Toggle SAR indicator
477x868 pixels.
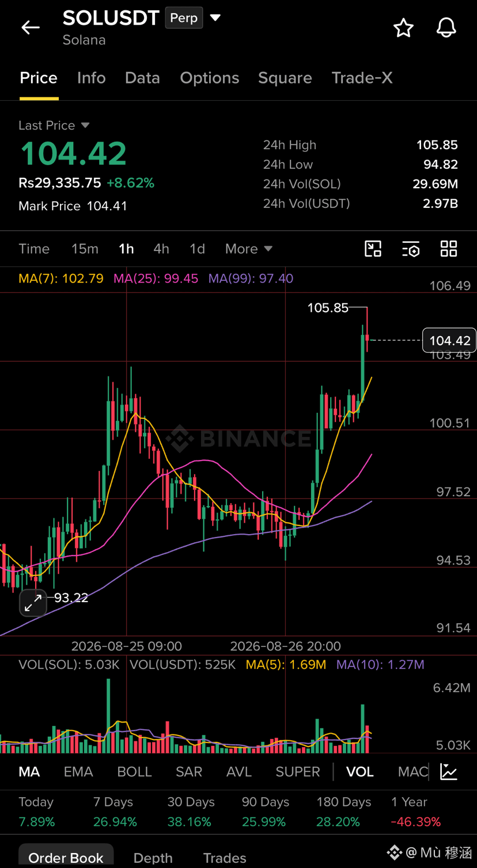point(189,772)
